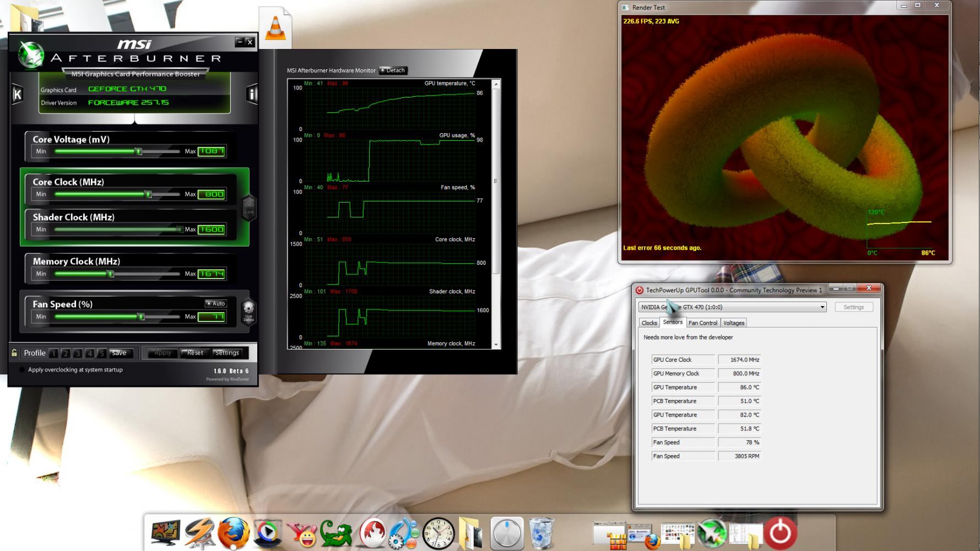
Task: Open Yahoo Messenger in the dock
Action: pos(302,533)
